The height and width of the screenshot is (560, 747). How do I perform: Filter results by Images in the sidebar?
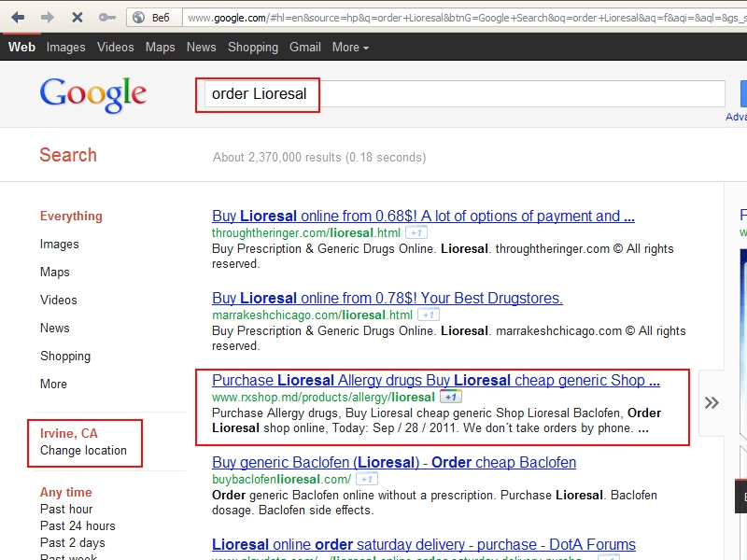60,245
